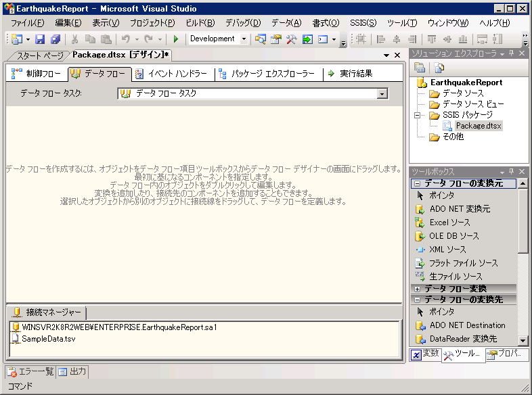This screenshot has width=532, height=395.
Task: Start debugging with green play icon
Action: [x=176, y=39]
